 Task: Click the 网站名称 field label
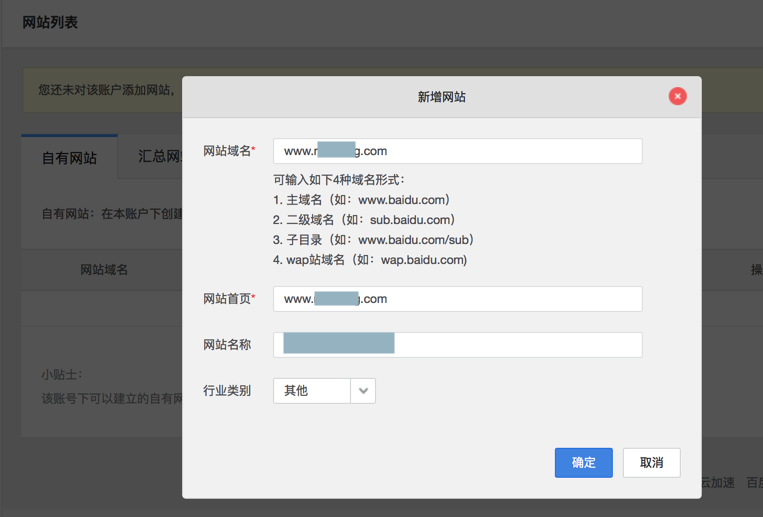click(227, 345)
